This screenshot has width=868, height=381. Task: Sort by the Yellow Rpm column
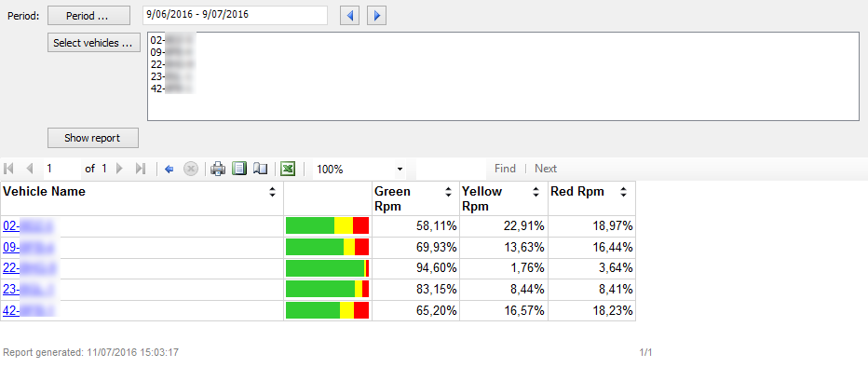tap(536, 192)
